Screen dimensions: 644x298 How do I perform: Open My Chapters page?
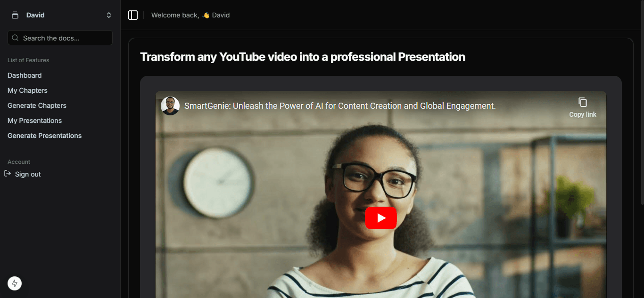tap(27, 90)
